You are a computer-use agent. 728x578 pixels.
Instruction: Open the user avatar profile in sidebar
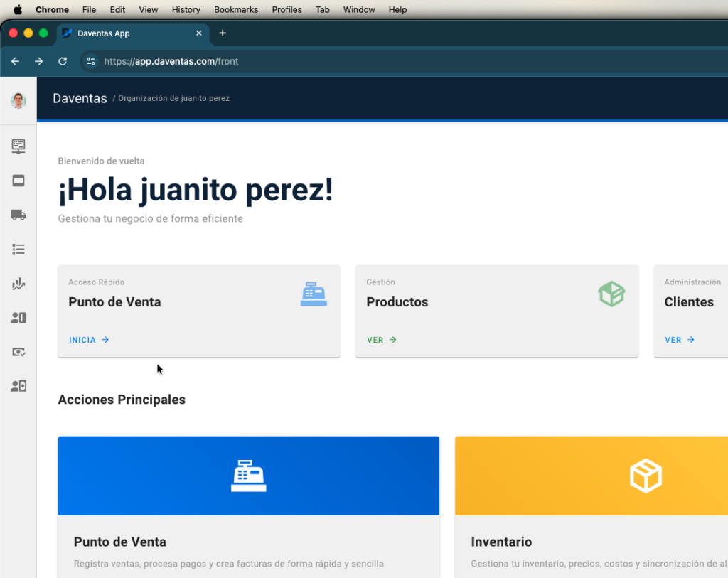click(x=18, y=100)
